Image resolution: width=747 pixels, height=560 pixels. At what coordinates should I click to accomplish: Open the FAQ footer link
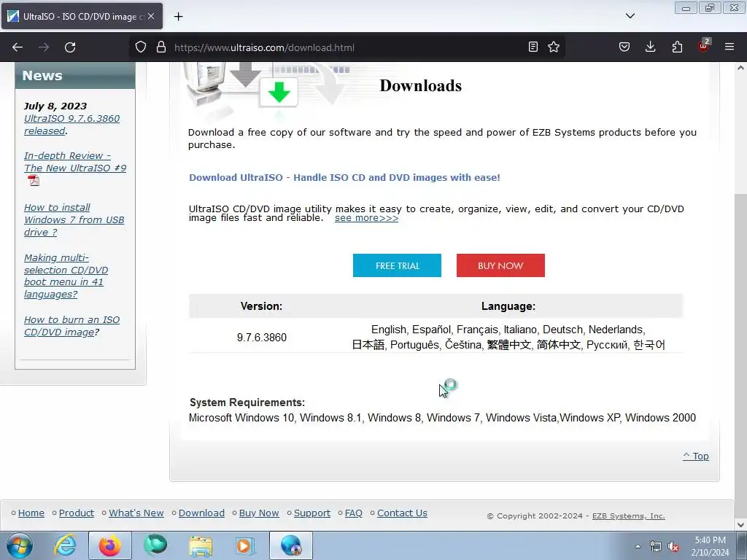pyautogui.click(x=354, y=513)
